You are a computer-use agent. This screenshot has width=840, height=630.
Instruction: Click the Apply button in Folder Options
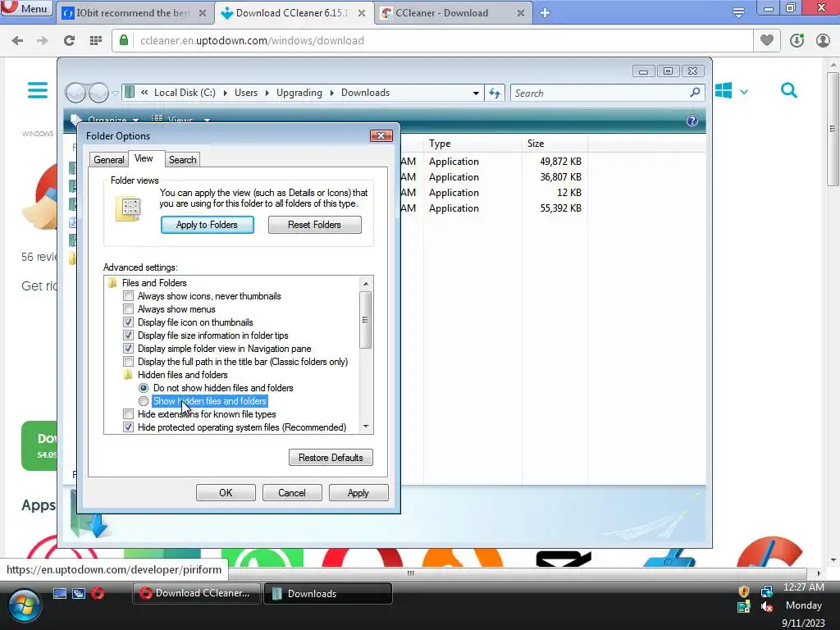358,493
